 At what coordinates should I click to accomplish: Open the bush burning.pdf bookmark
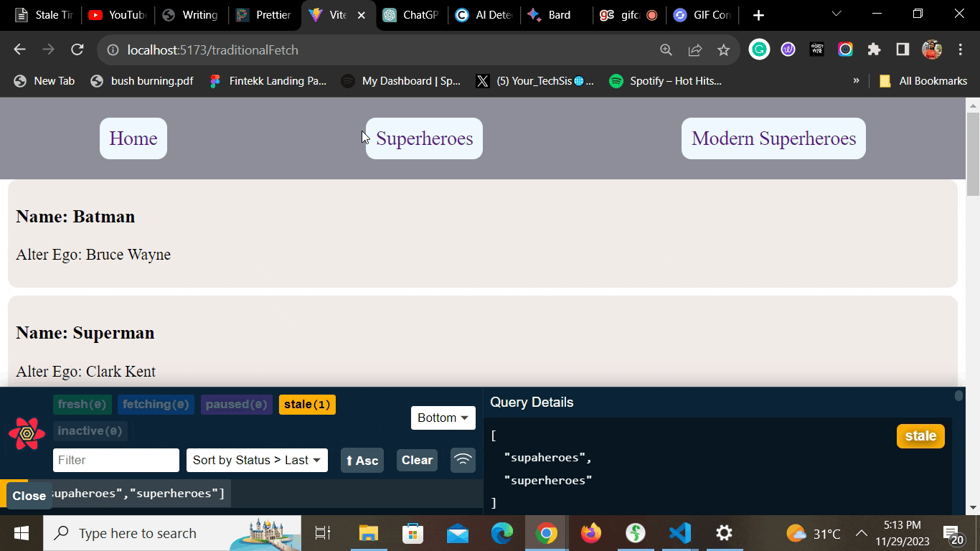(x=142, y=81)
